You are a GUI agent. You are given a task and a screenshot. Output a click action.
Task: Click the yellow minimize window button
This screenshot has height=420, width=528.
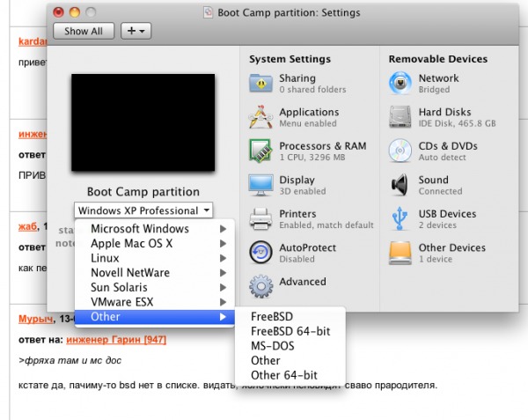pos(75,12)
